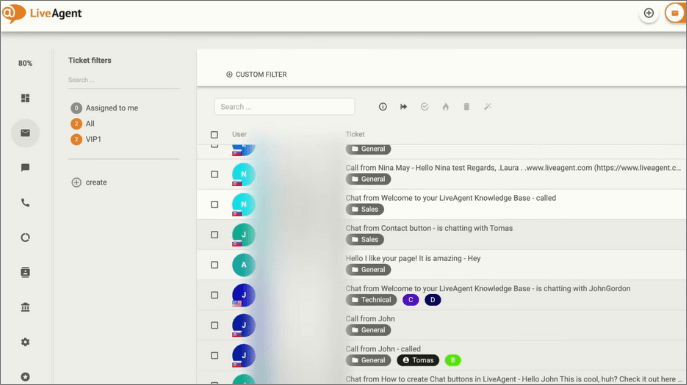Click the flame spam icon in ticket toolbar
687x385 pixels.
point(446,107)
